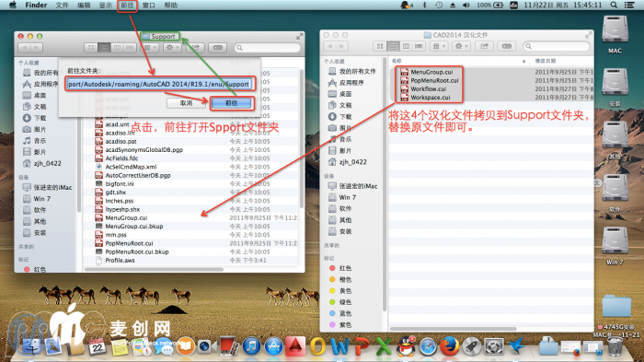644x362 pixels.
Task: Open the Trash in the Dock
Action: (x=615, y=346)
